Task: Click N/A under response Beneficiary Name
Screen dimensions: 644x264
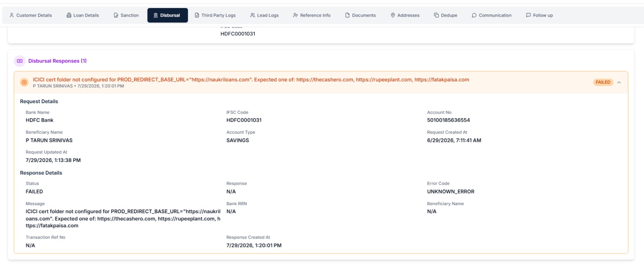Action: coord(431,212)
